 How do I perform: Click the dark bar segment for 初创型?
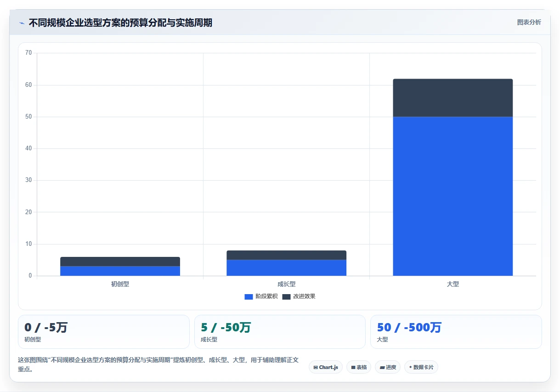point(120,261)
